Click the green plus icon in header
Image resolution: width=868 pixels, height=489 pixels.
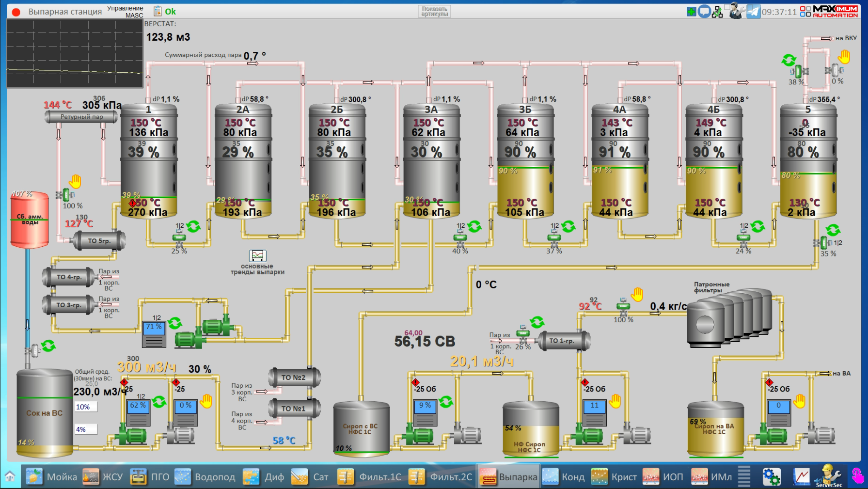[x=692, y=12]
